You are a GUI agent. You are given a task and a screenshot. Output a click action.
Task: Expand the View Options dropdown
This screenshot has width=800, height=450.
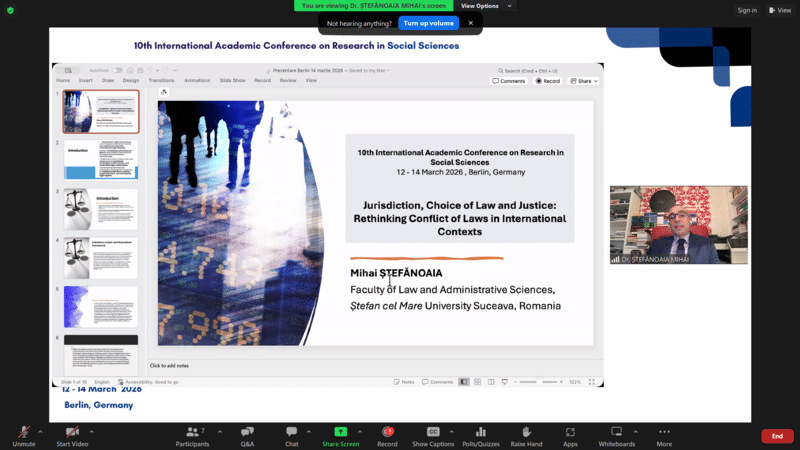(x=485, y=6)
